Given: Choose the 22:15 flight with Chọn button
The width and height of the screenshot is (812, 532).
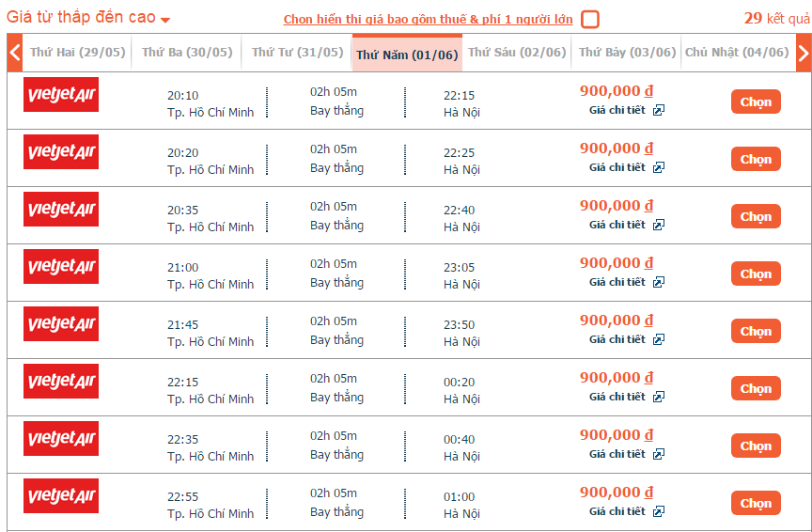Looking at the screenshot, I should tap(756, 388).
